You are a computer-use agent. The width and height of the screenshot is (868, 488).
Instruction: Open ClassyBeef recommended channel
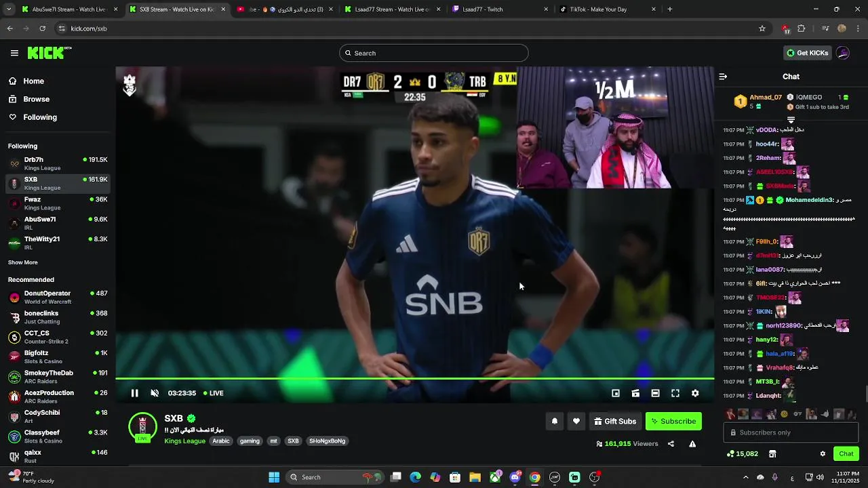tap(58, 436)
